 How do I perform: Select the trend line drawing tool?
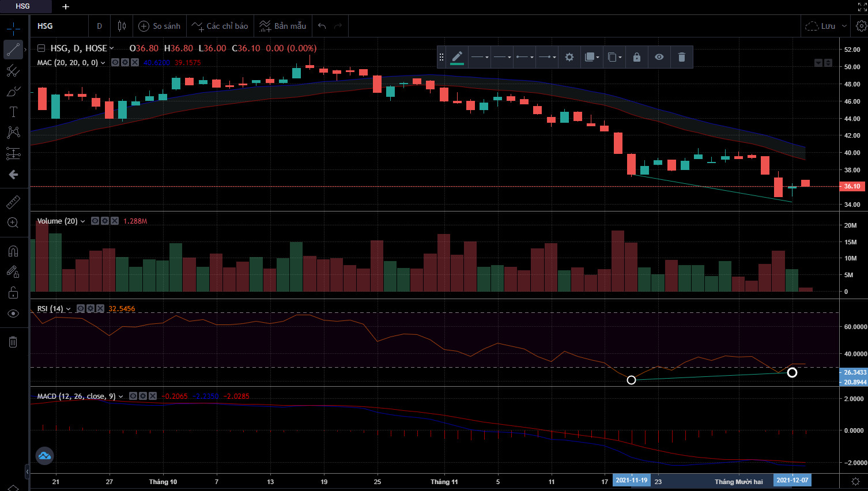[x=13, y=50]
